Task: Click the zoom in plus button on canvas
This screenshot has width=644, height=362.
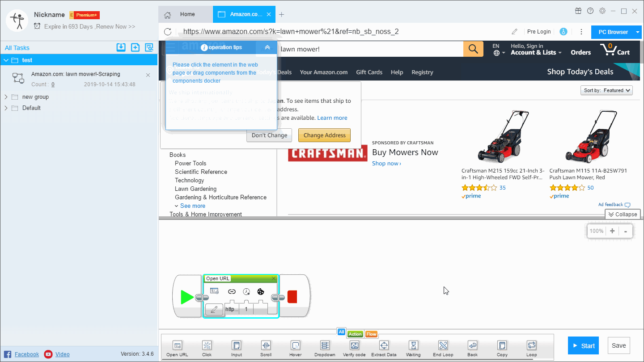Action: point(612,231)
